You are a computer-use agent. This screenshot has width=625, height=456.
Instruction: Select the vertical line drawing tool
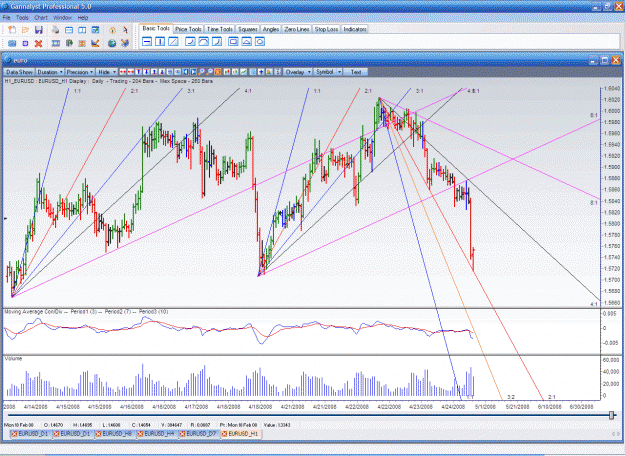[x=160, y=41]
